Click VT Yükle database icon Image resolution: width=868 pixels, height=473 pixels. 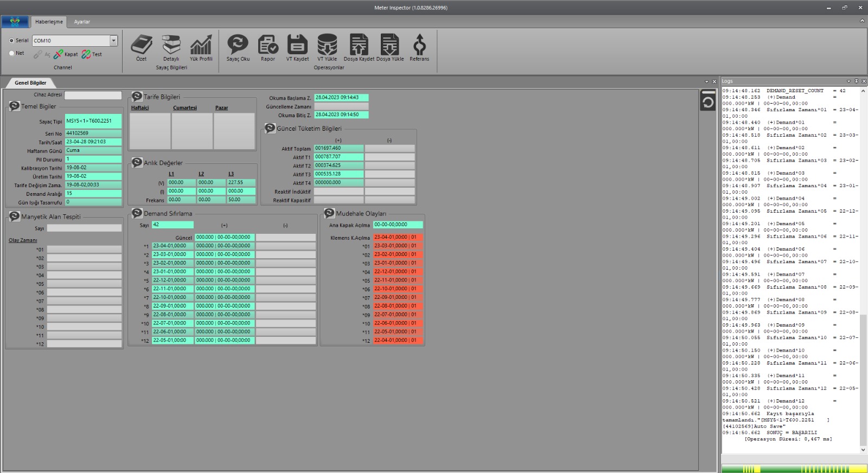click(x=327, y=45)
